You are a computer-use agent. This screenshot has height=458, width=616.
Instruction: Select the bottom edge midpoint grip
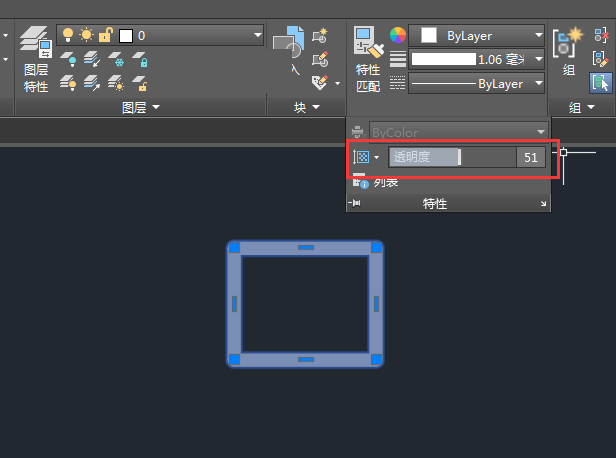[x=306, y=359]
